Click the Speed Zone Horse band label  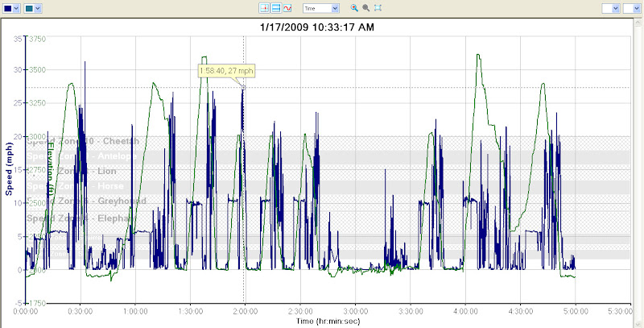[x=75, y=186]
